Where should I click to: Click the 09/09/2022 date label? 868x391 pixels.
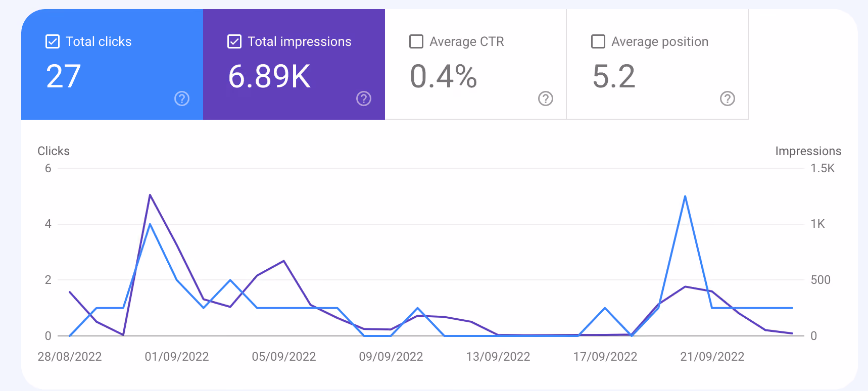click(x=391, y=357)
